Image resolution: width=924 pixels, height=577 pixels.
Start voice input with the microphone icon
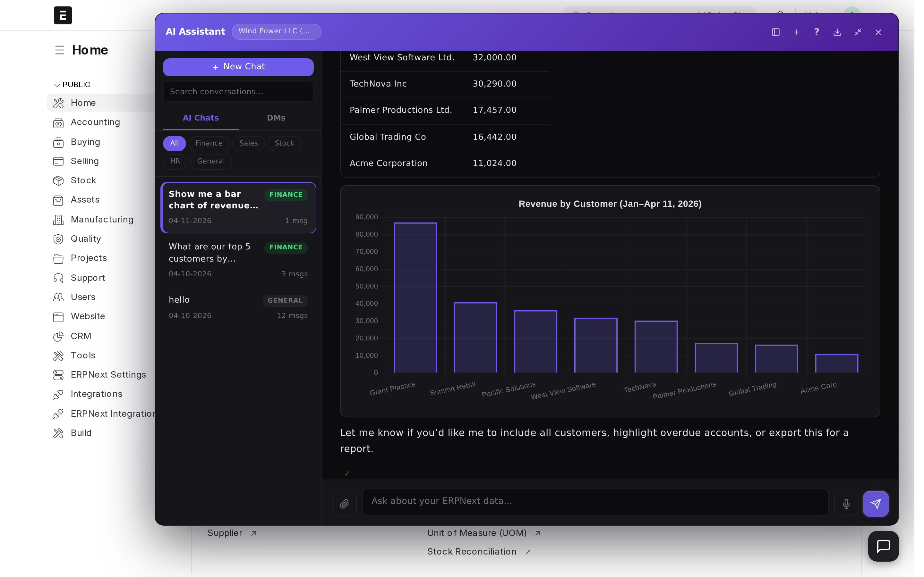click(x=846, y=504)
